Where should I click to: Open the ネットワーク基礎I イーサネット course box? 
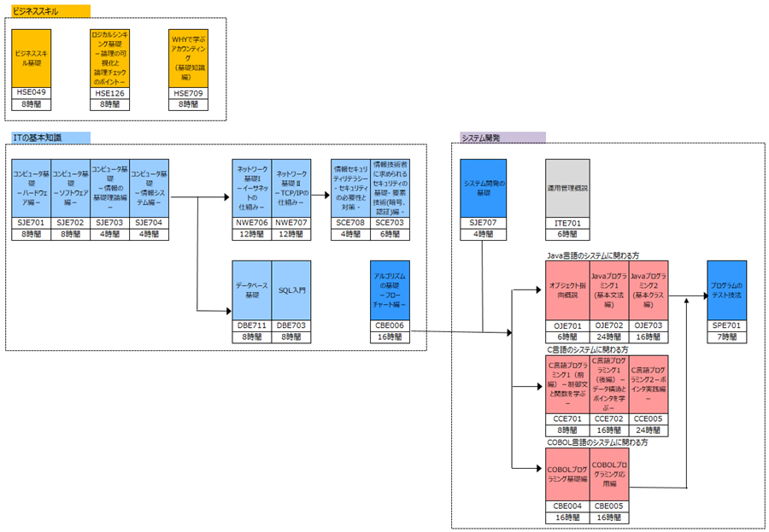pyautogui.click(x=252, y=188)
